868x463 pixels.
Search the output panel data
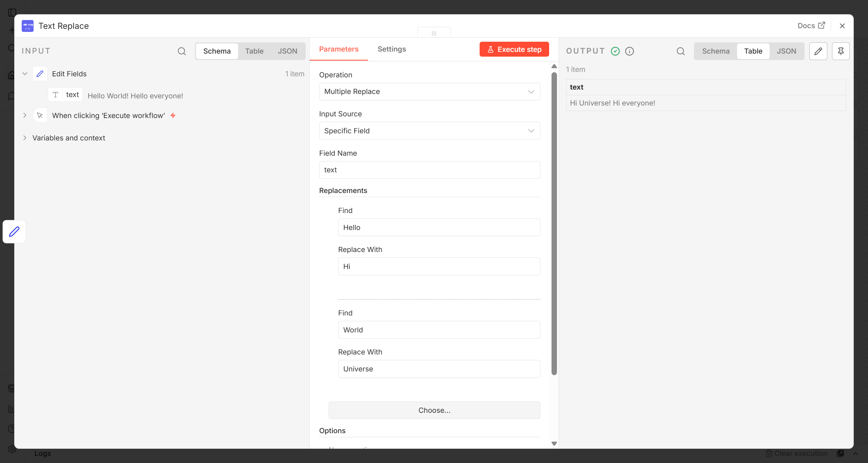[680, 51]
